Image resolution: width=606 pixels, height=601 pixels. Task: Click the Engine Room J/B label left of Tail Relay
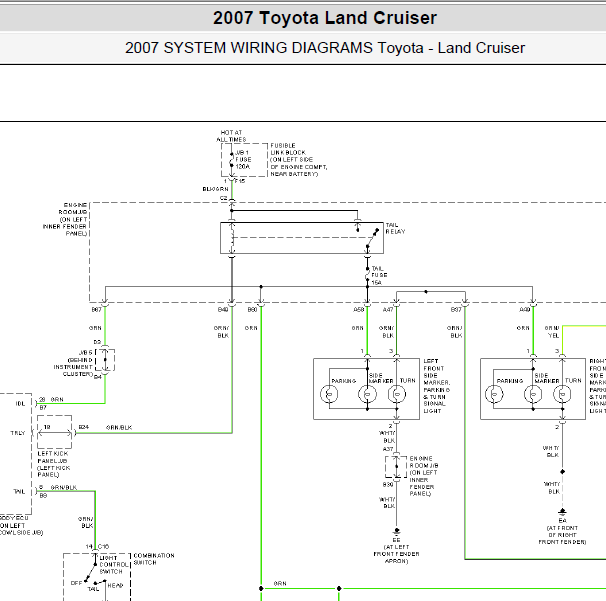(65, 219)
